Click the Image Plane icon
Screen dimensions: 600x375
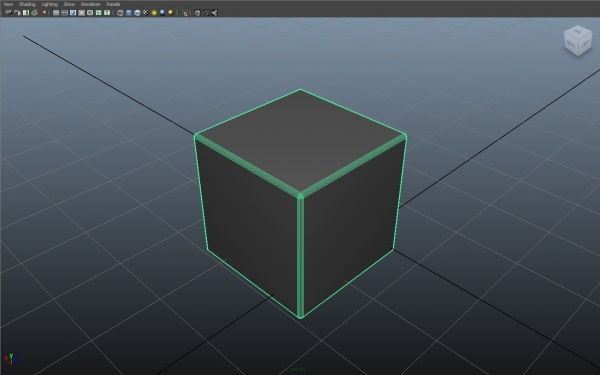click(x=34, y=13)
